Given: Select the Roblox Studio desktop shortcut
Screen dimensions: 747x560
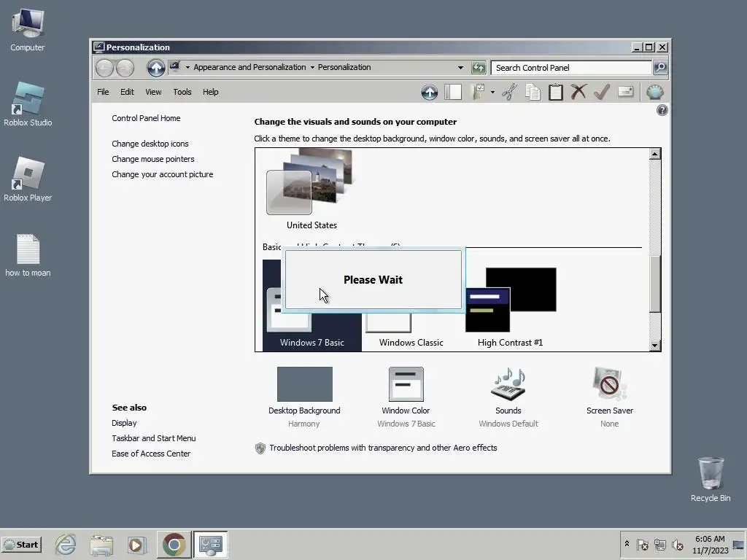Looking at the screenshot, I should pyautogui.click(x=28, y=105).
